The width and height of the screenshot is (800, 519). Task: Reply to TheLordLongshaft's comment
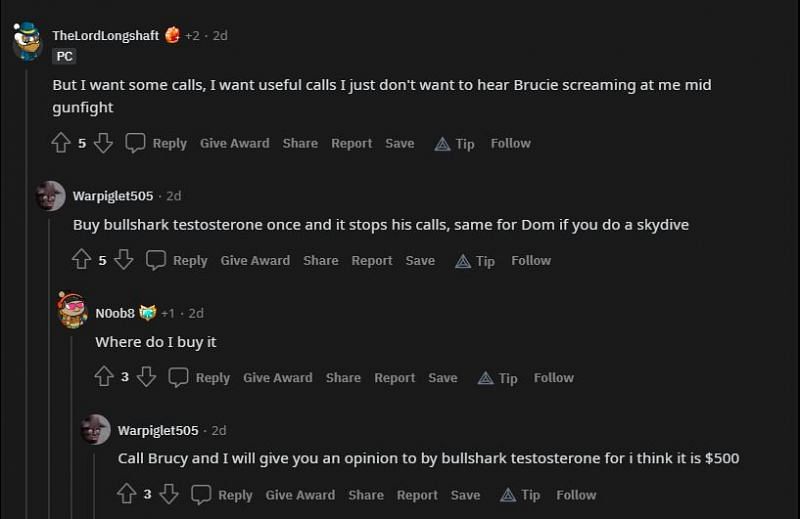tap(157, 143)
